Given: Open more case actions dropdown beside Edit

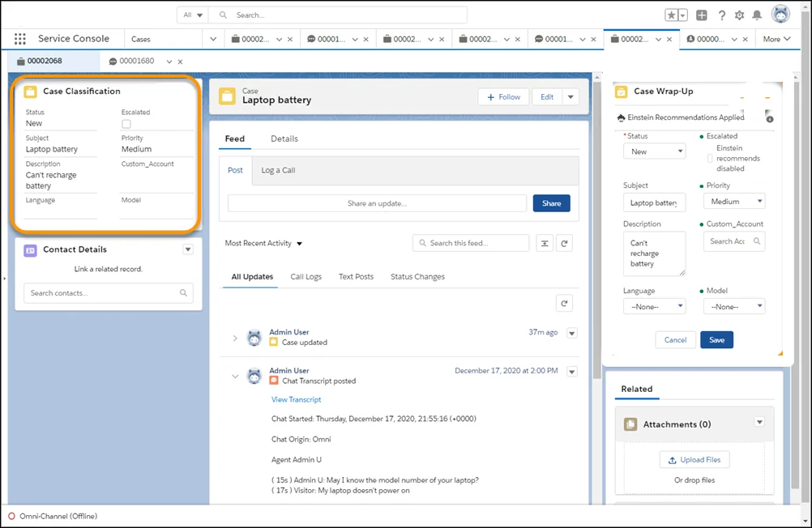Looking at the screenshot, I should pyautogui.click(x=571, y=97).
